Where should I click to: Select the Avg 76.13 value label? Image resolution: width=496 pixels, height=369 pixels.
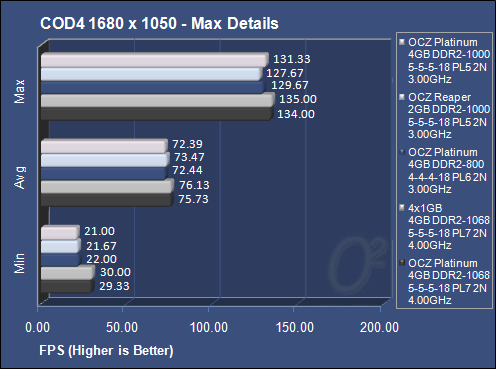pos(194,185)
